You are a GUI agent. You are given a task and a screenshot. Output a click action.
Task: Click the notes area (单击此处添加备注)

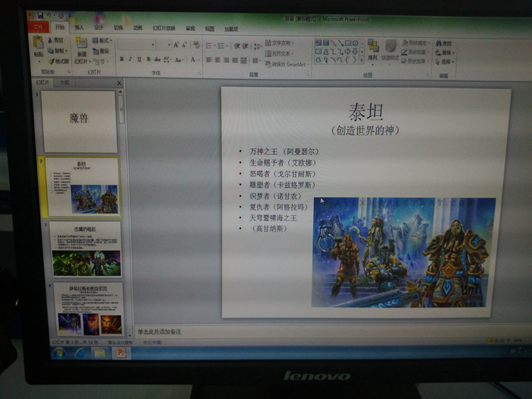tap(304, 331)
